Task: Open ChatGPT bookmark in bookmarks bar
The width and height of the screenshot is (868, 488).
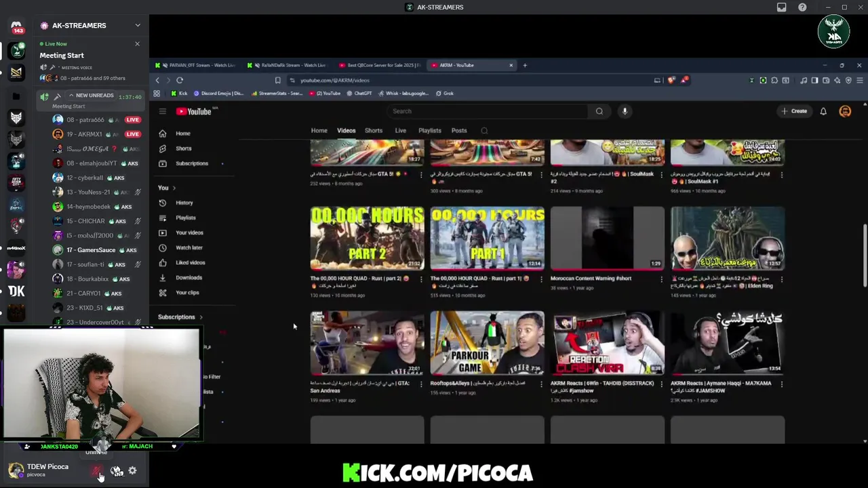Action: [359, 93]
